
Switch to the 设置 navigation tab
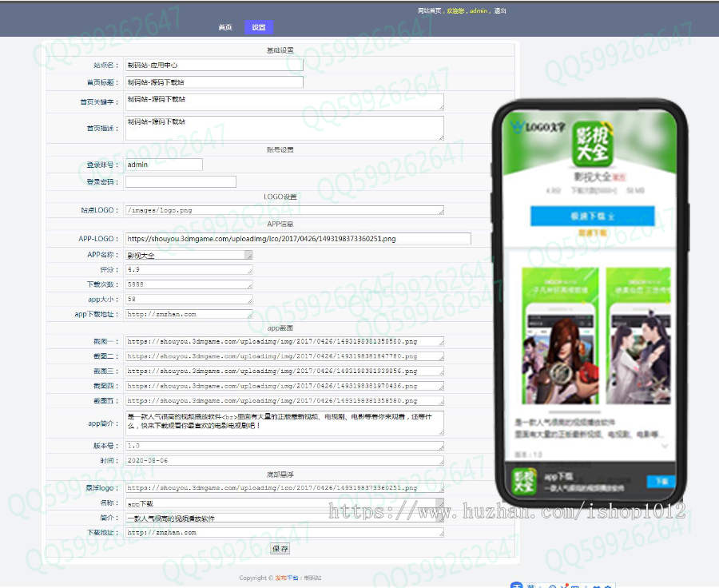259,27
